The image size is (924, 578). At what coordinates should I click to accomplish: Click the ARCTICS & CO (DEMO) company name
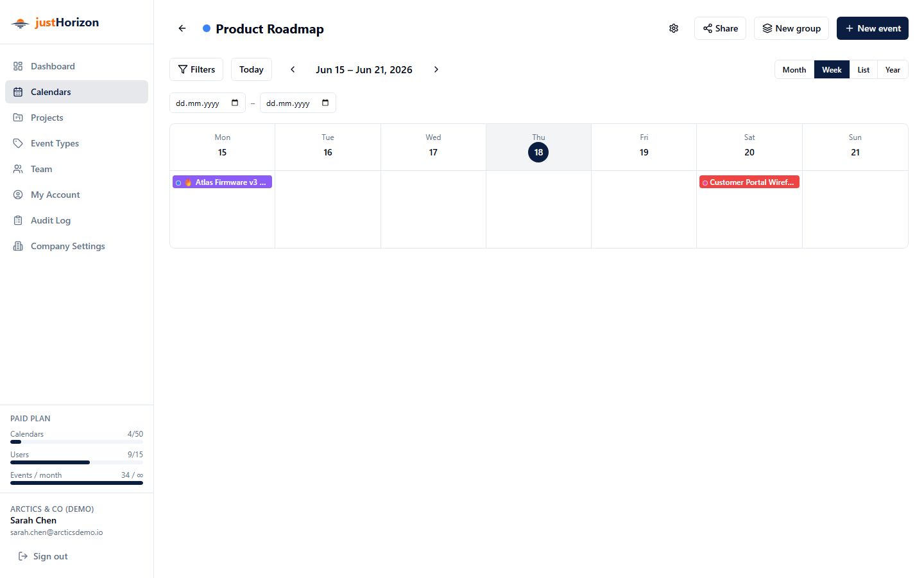tap(52, 509)
